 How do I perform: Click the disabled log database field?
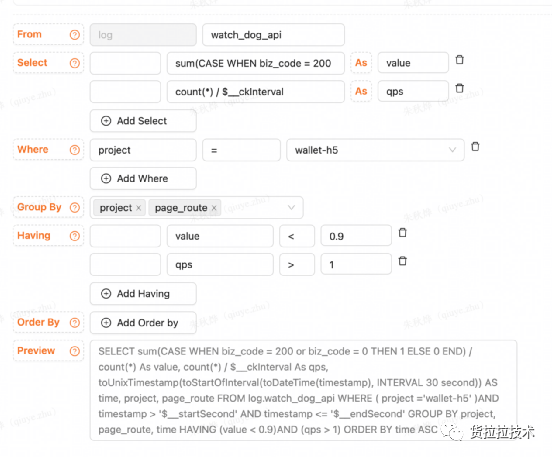point(143,35)
